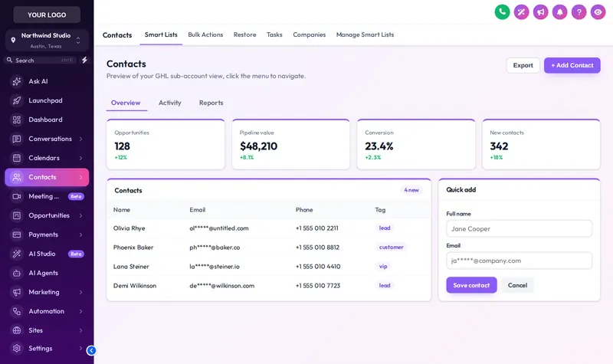Screen dimensions: 613x364
Task: Click the location pin icon for Northwind Studio
Action: tap(13, 41)
